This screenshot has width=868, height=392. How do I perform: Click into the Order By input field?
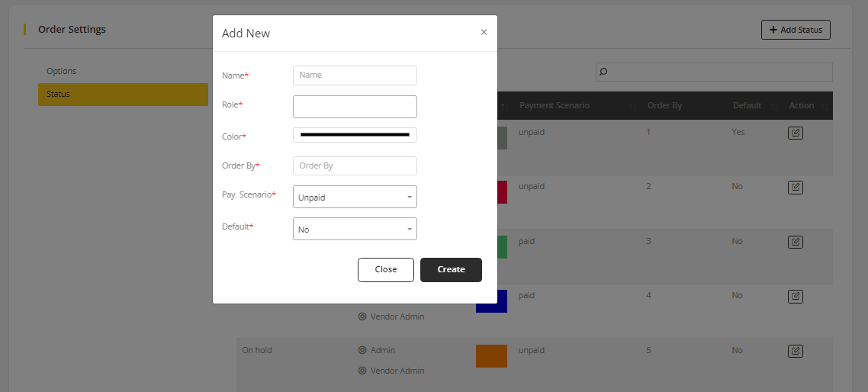point(355,165)
